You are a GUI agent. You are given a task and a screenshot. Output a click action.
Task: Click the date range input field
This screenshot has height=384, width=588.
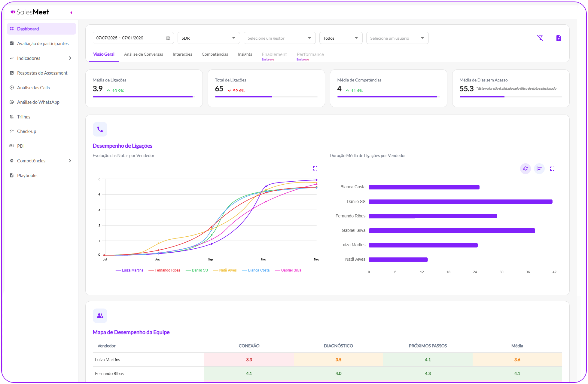tap(129, 38)
